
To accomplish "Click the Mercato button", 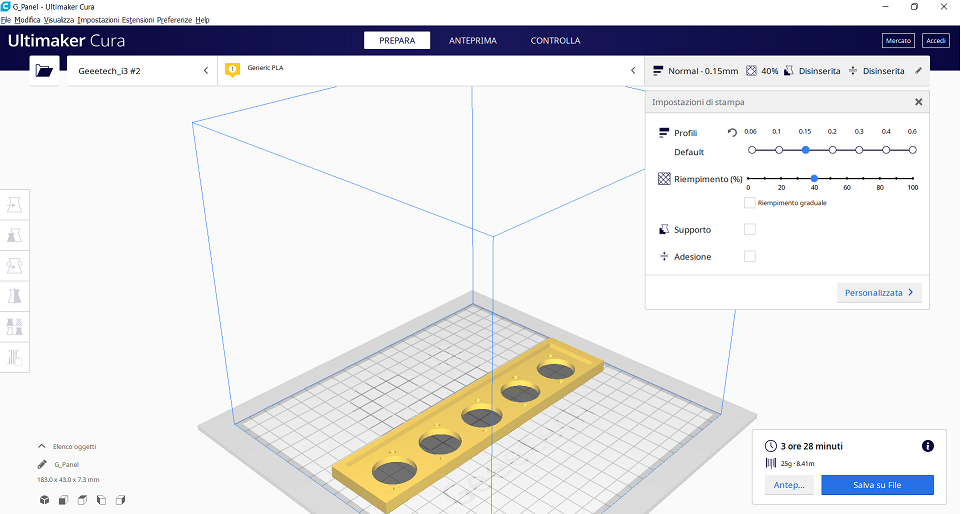I will [898, 40].
